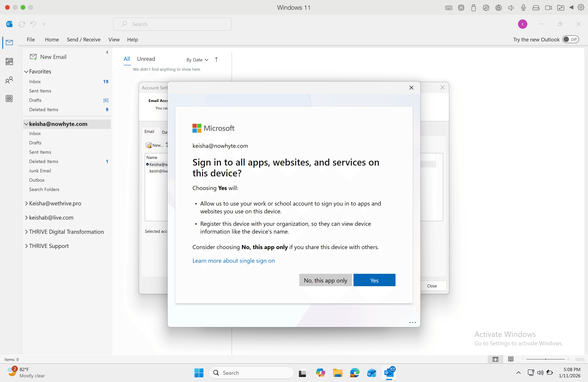Expand THRIVE Digital Transformation group
Viewport: 588px width, 382px height.
(x=26, y=232)
